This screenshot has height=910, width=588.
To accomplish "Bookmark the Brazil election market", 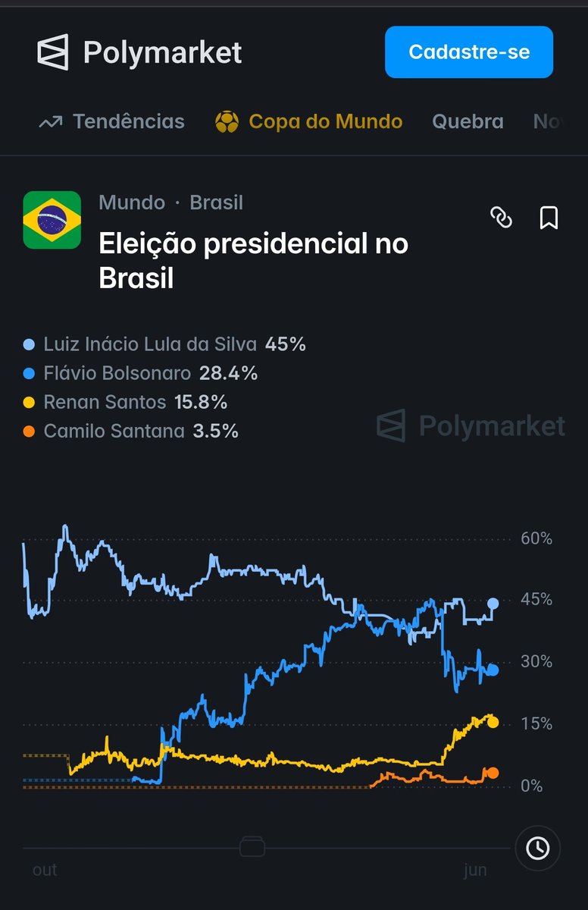I will pos(549,218).
